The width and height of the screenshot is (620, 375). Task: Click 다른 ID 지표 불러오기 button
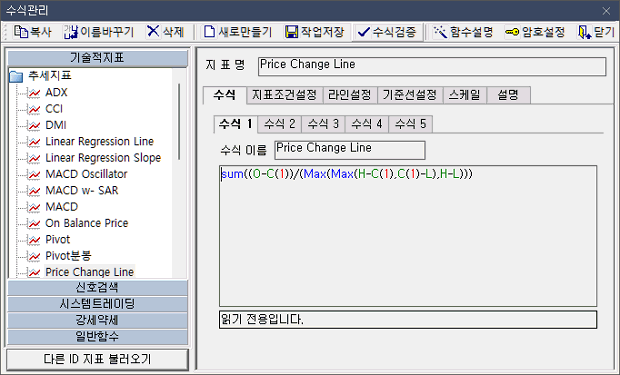click(x=97, y=359)
